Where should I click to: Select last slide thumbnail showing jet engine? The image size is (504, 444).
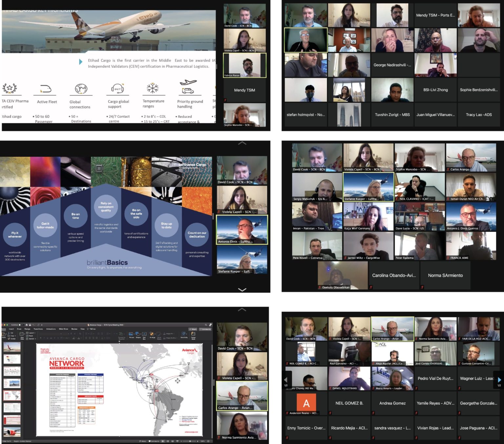point(12,432)
